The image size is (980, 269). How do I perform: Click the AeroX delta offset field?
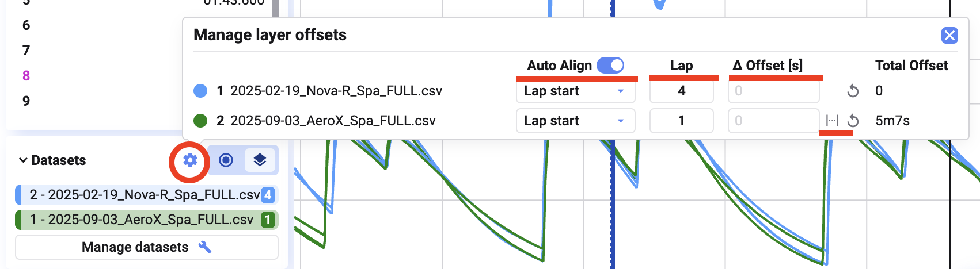click(773, 121)
